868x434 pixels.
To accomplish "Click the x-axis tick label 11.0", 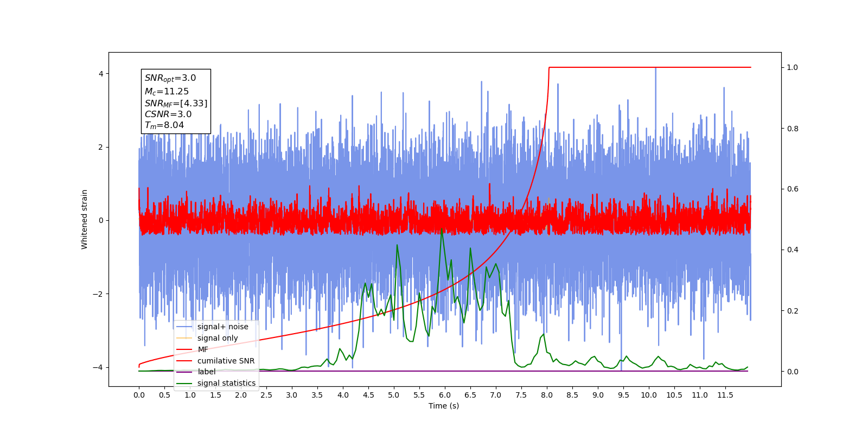I will click(x=700, y=395).
